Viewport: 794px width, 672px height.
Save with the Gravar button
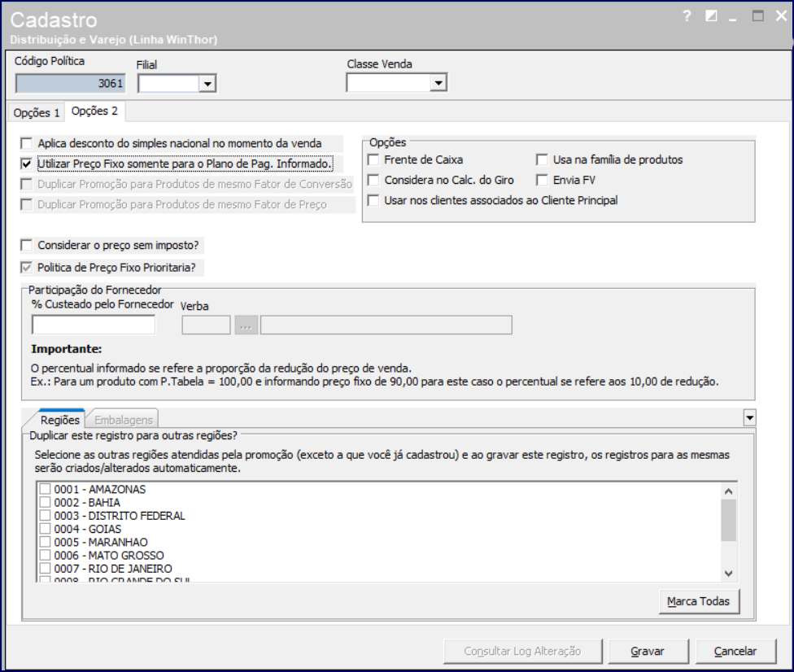[648, 651]
